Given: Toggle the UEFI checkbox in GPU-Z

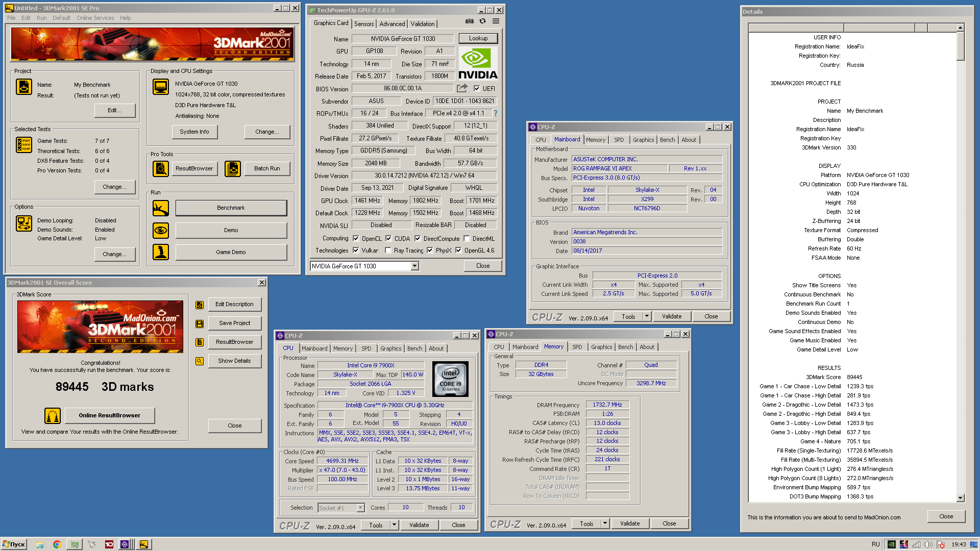Looking at the screenshot, I should pyautogui.click(x=477, y=88).
